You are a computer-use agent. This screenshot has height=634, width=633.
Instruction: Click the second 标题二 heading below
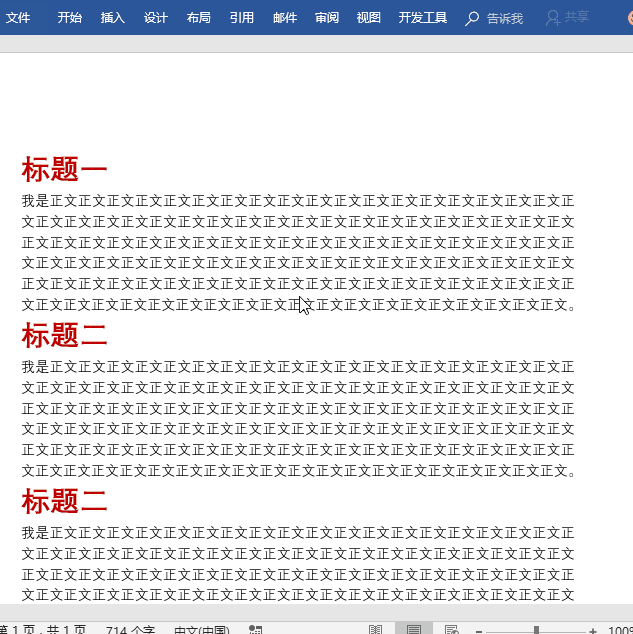[x=64, y=501]
